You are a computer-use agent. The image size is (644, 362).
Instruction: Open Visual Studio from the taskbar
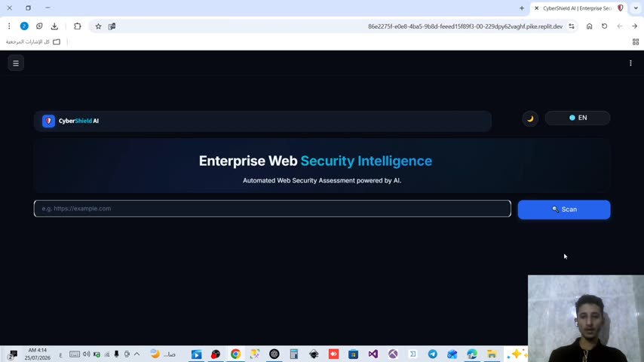pos(373,354)
